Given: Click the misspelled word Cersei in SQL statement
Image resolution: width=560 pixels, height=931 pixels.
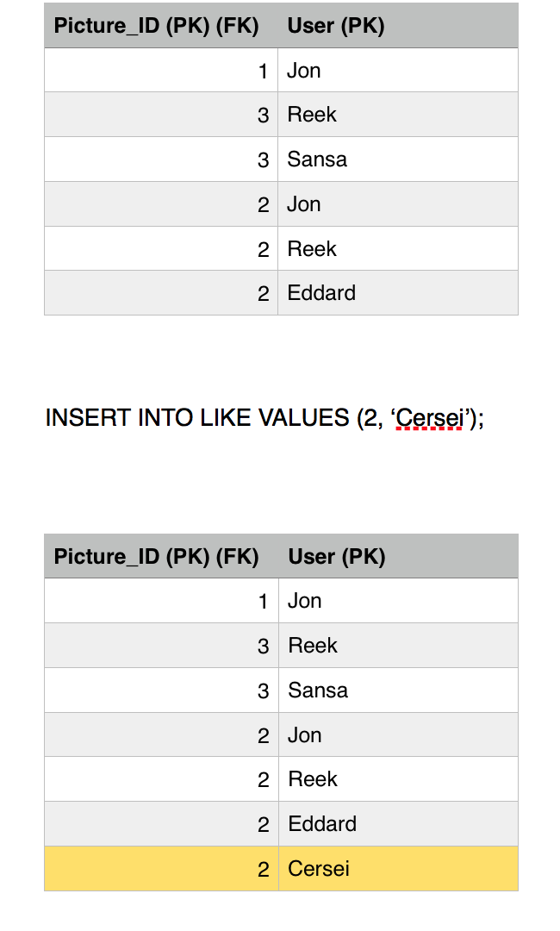Looking at the screenshot, I should click(x=428, y=418).
